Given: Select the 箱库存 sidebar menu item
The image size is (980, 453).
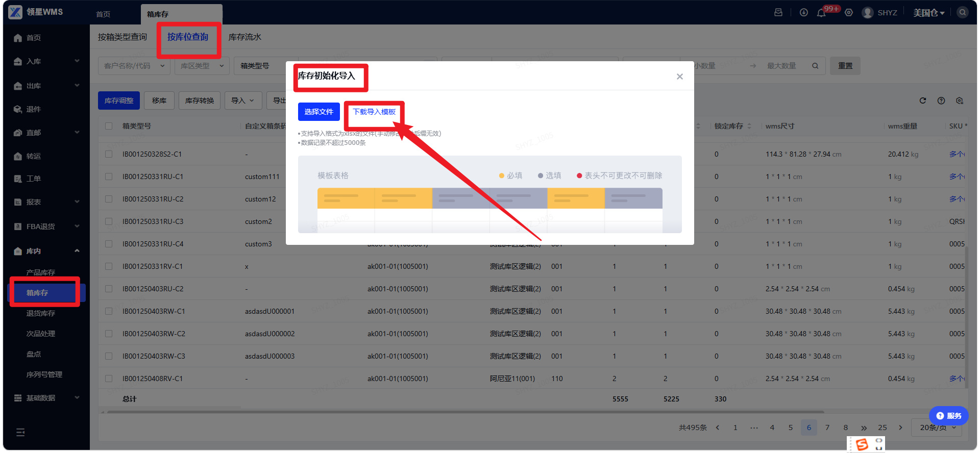Looking at the screenshot, I should tap(46, 293).
